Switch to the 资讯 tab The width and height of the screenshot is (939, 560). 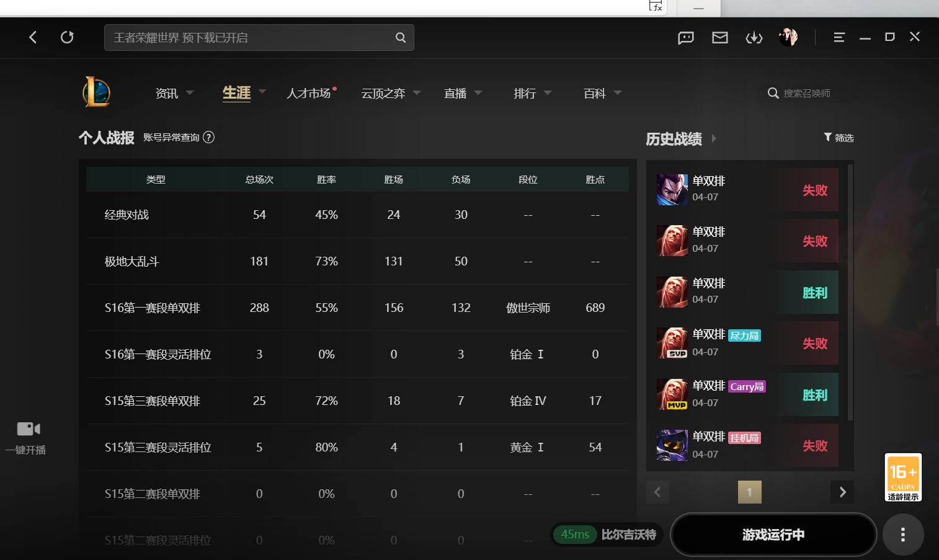(166, 93)
